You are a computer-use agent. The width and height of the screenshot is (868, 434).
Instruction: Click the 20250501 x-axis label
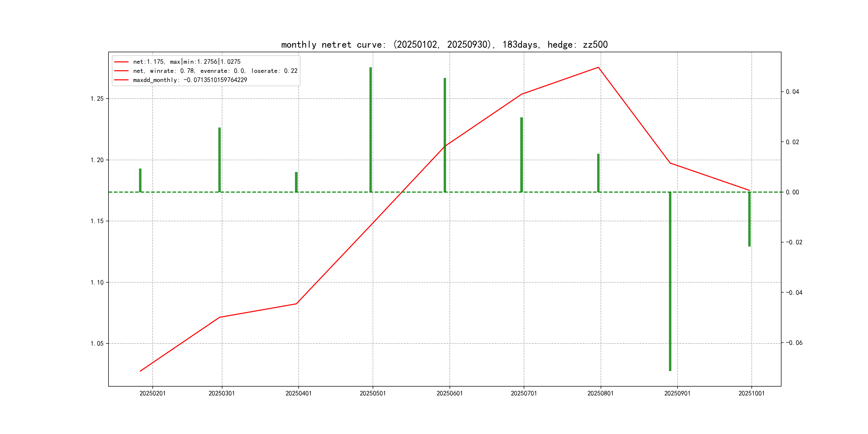click(372, 393)
